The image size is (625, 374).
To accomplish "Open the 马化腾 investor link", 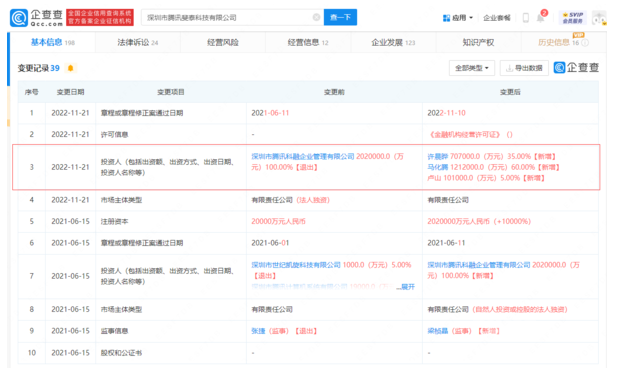I will [438, 167].
